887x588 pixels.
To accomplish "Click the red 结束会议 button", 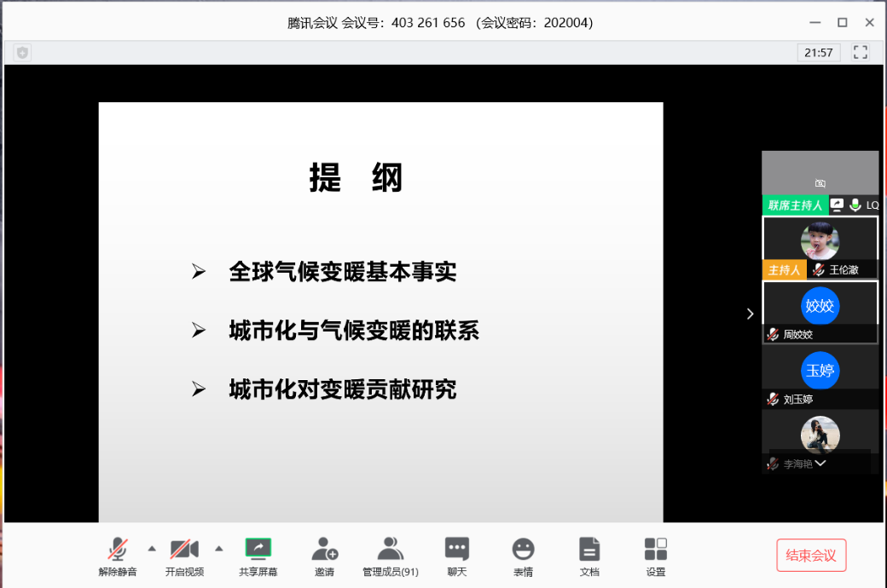I will [x=810, y=556].
